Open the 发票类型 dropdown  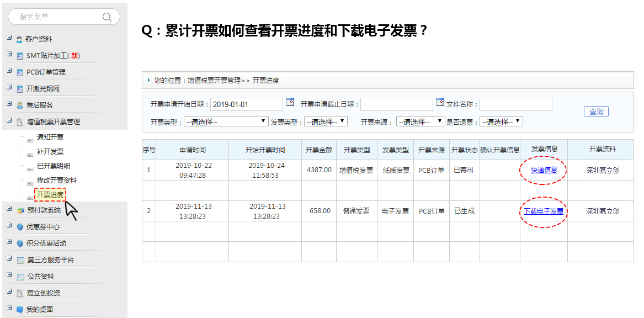(326, 121)
